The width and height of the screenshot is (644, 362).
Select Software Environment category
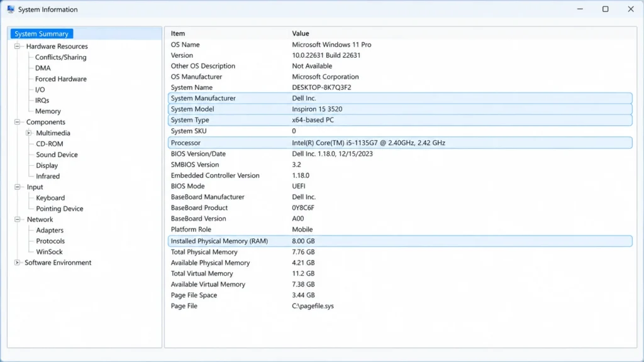[58, 263]
